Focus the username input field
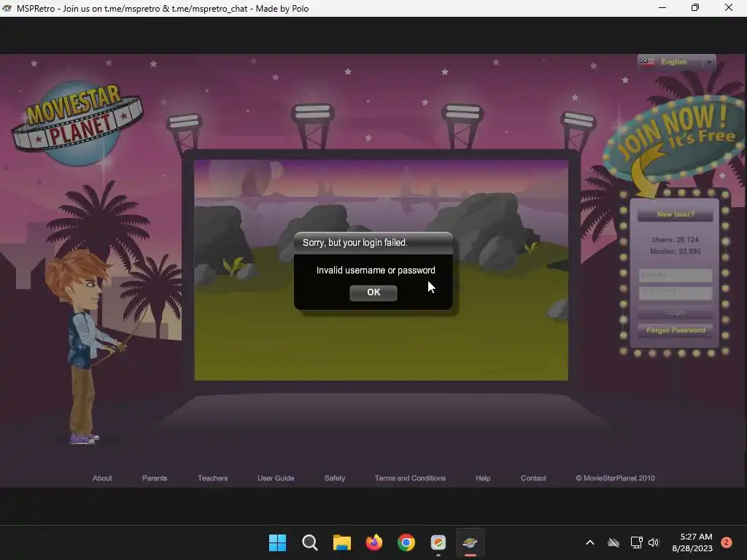 675,275
